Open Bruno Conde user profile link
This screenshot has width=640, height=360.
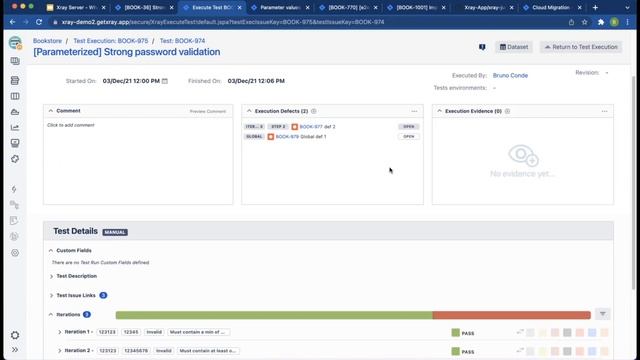(x=510, y=76)
